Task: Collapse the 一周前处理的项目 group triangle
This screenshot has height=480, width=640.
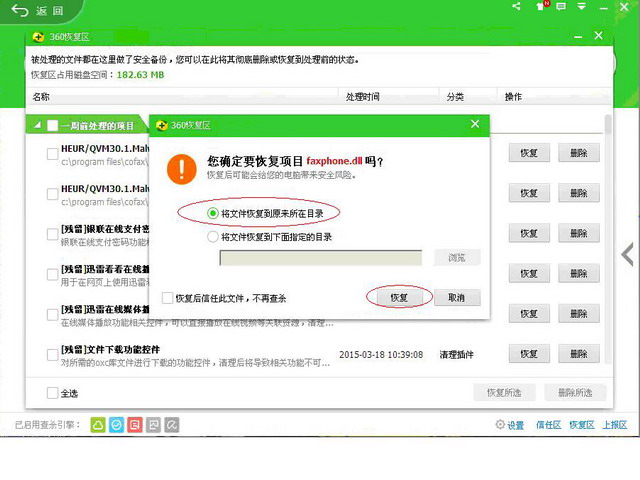Action: point(38,125)
